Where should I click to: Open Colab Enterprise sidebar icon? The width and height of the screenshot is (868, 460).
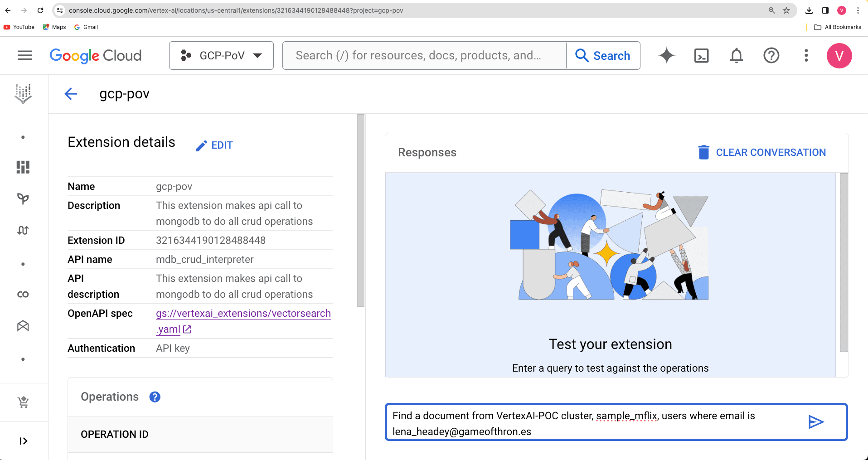pyautogui.click(x=23, y=295)
